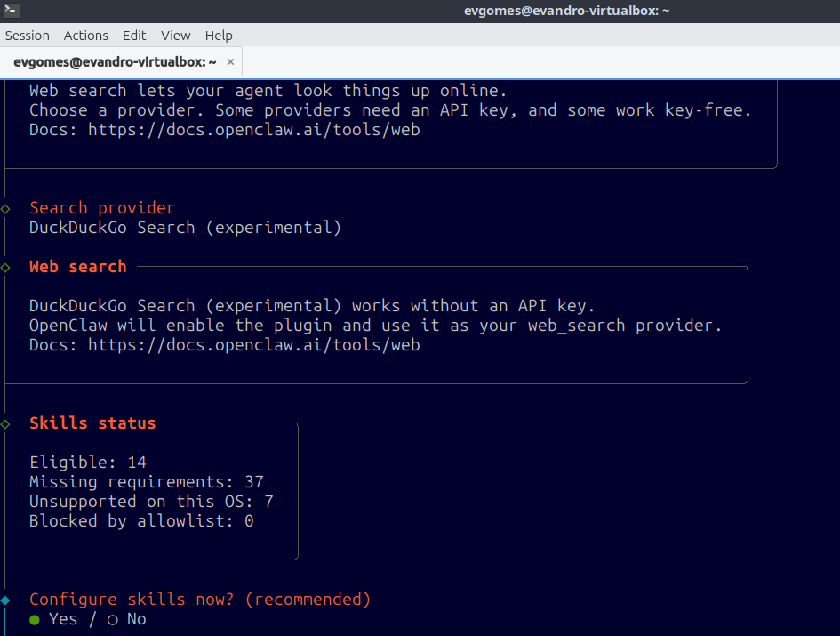Open the View menu
The height and width of the screenshot is (636, 840).
click(176, 36)
